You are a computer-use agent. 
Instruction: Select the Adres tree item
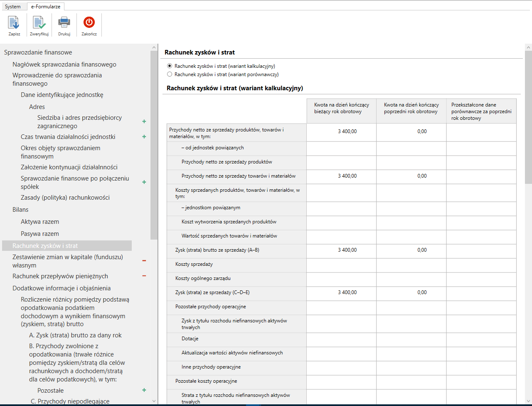(x=37, y=107)
